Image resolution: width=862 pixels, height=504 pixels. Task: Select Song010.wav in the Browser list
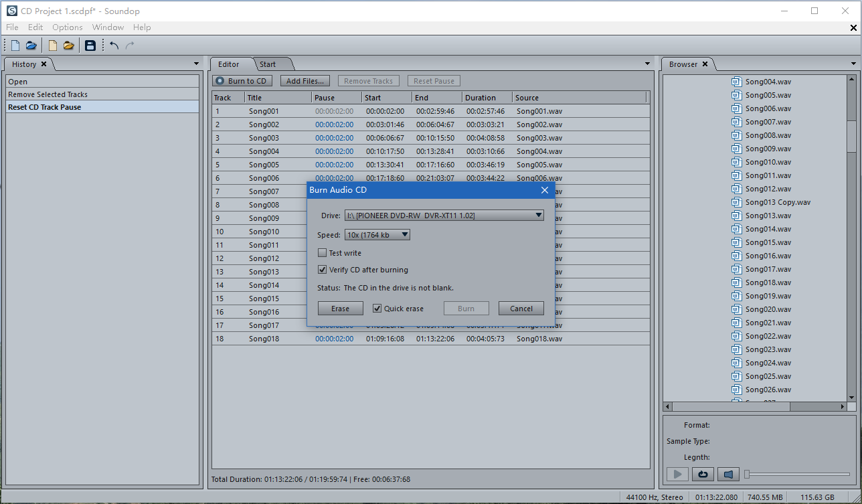click(x=768, y=162)
